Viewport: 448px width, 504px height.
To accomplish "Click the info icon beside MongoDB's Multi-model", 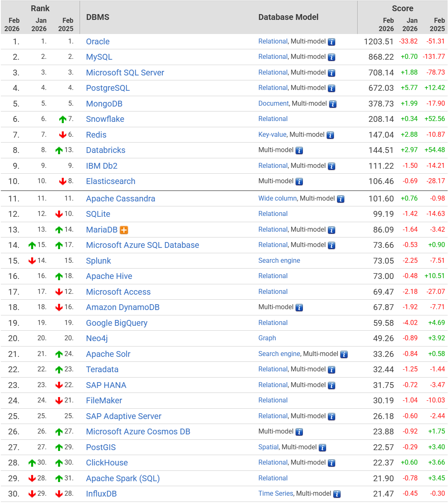I will tap(332, 104).
